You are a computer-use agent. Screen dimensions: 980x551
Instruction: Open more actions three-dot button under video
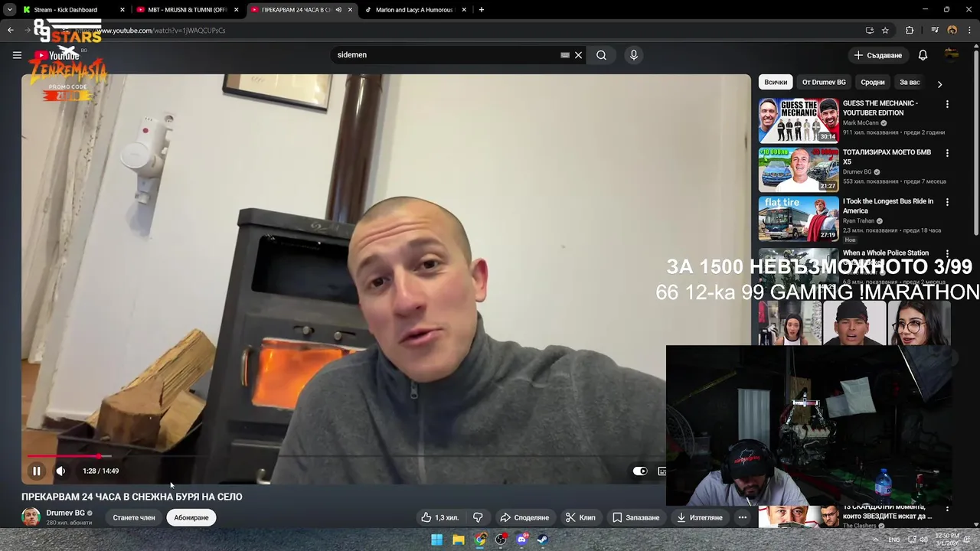tap(742, 517)
